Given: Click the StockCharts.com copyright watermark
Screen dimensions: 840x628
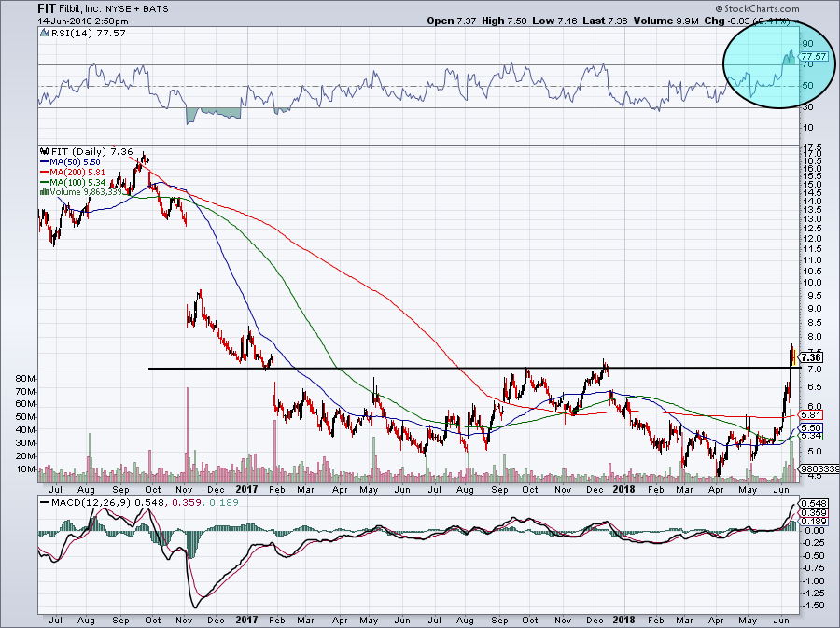Looking at the screenshot, I should point(791,7).
